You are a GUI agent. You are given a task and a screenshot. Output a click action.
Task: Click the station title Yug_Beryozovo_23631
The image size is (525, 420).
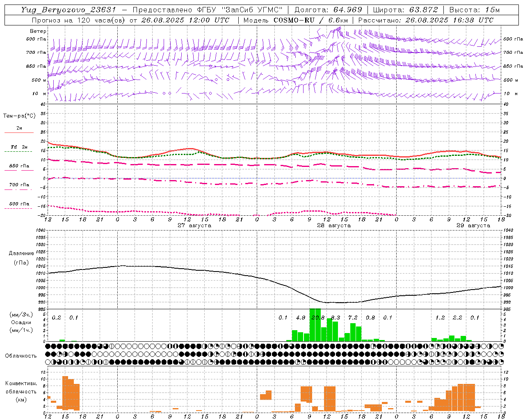tap(68, 10)
